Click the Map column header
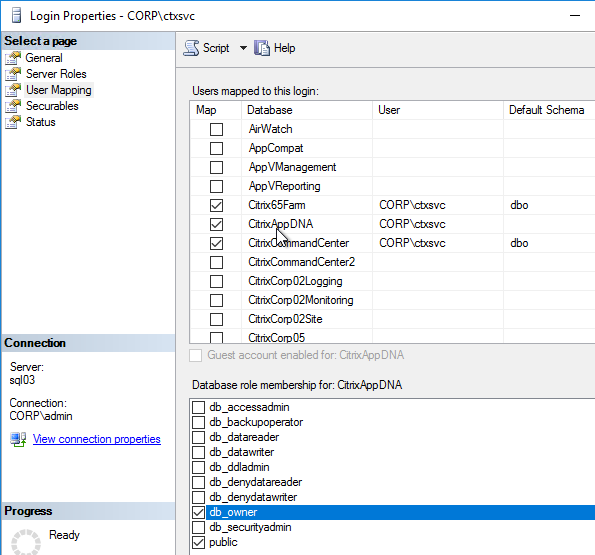Image resolution: width=595 pixels, height=555 pixels. pyautogui.click(x=216, y=110)
